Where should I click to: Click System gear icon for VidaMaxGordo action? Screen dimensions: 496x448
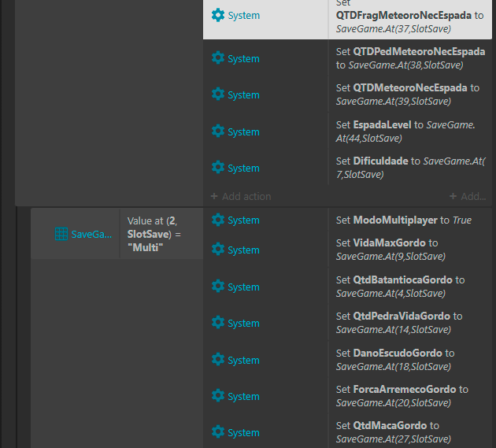point(218,250)
